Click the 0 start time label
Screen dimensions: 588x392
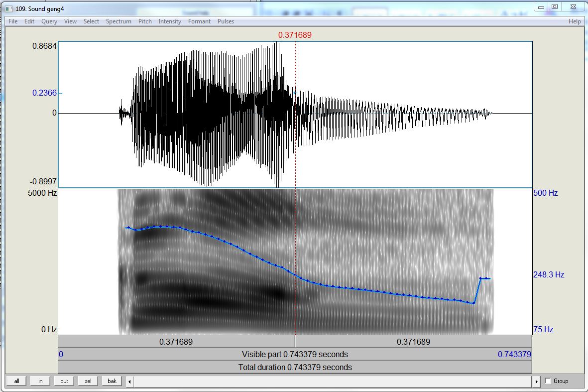coord(61,355)
